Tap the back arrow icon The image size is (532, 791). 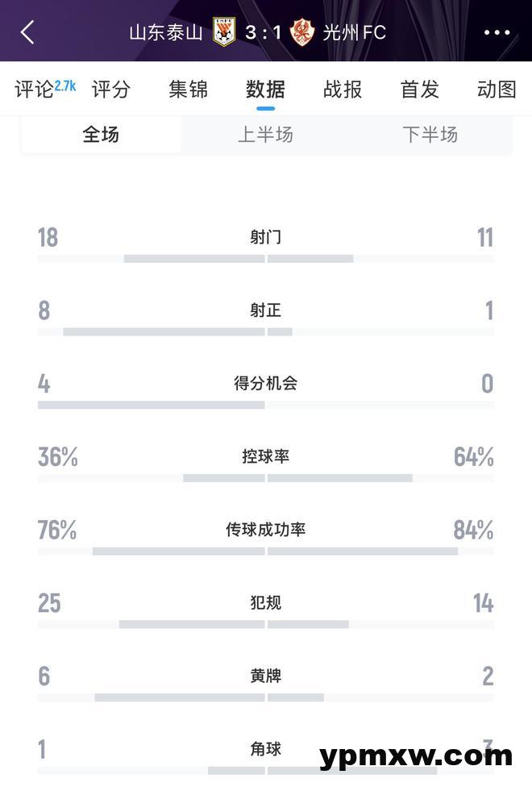point(27,32)
